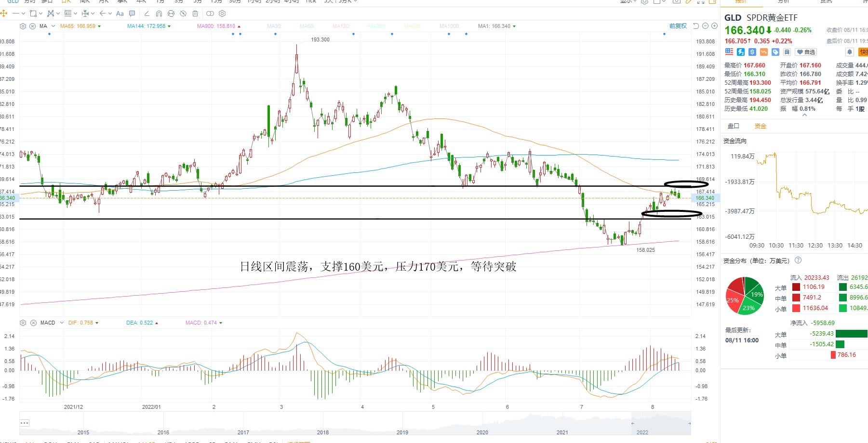Zoom in chart with plus circle
Viewport: 868px width, 443px height.
pos(714,26)
